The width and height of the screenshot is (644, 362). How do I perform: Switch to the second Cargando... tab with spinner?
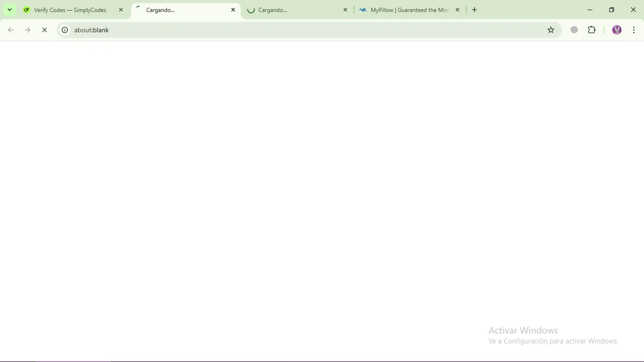coord(298,10)
